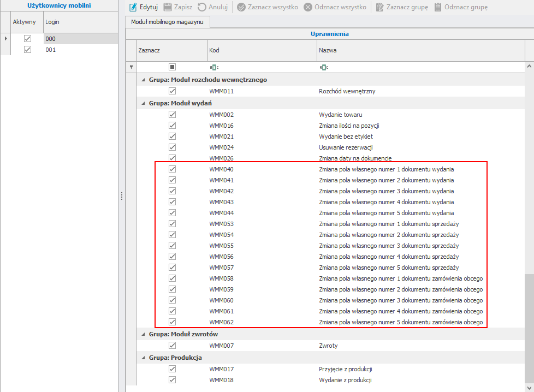Sort by the Nazwa column header
The width and height of the screenshot is (534, 392).
click(420, 50)
